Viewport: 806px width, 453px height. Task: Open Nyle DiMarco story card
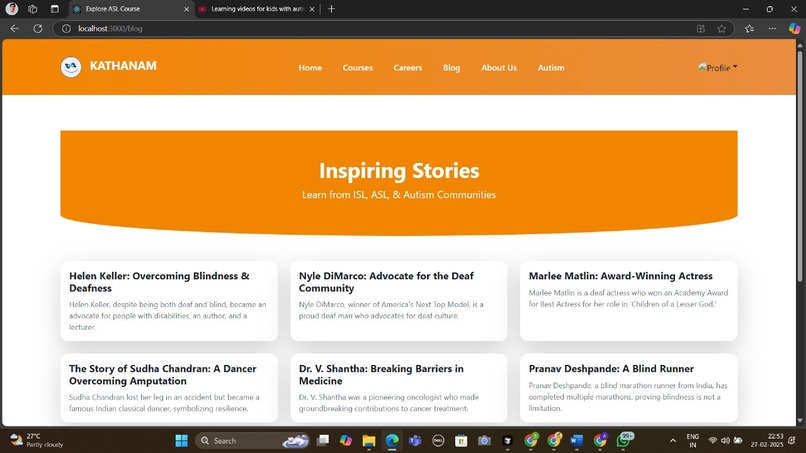pos(399,301)
